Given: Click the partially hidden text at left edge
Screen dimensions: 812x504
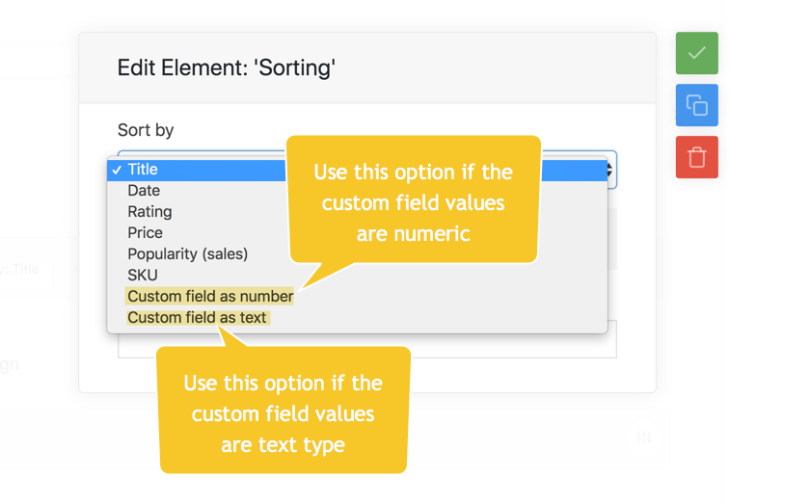Looking at the screenshot, I should coord(8,365).
